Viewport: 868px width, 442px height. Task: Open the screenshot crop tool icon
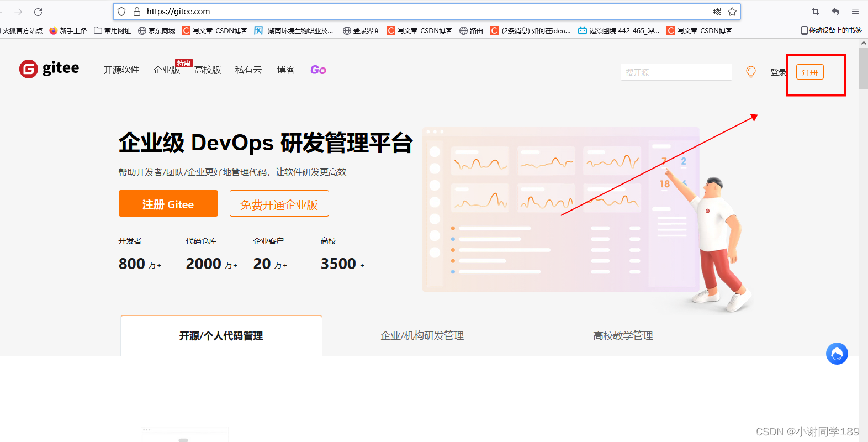816,12
